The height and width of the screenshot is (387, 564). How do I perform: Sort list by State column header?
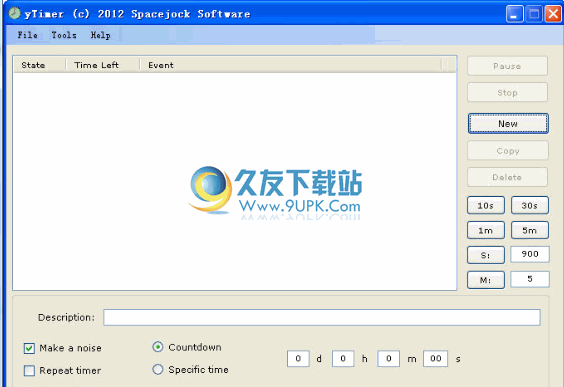coord(40,65)
